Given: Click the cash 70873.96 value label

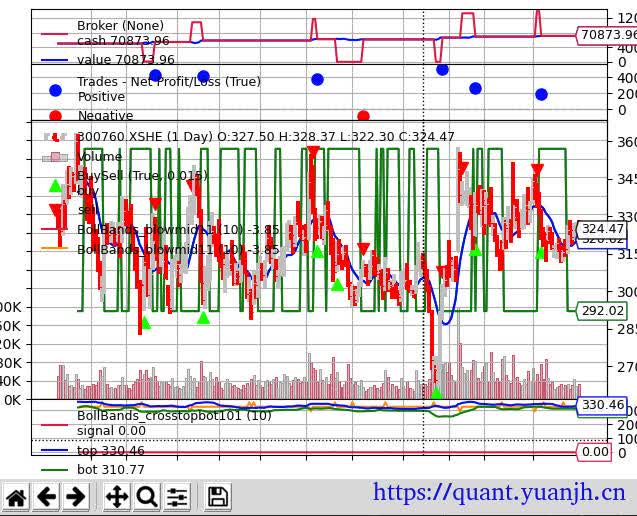Looking at the screenshot, I should (608, 35).
